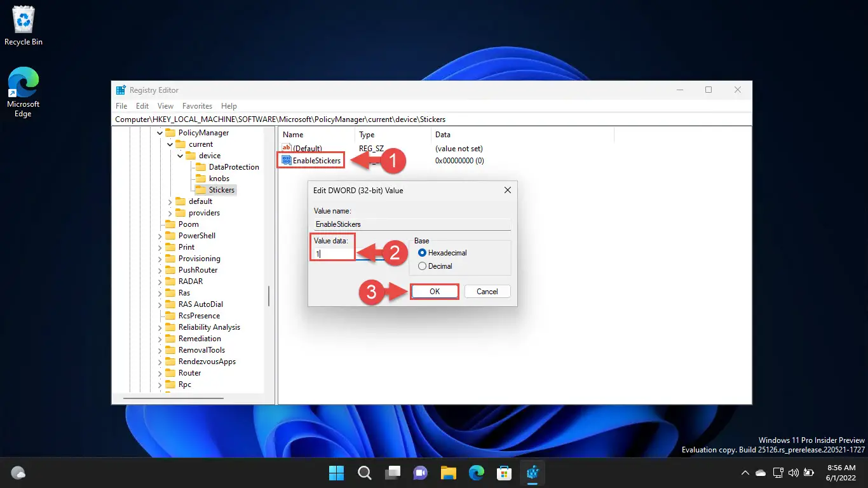Close the Edit DWORD dialog
Viewport: 868px width, 488px height.
pyautogui.click(x=507, y=190)
